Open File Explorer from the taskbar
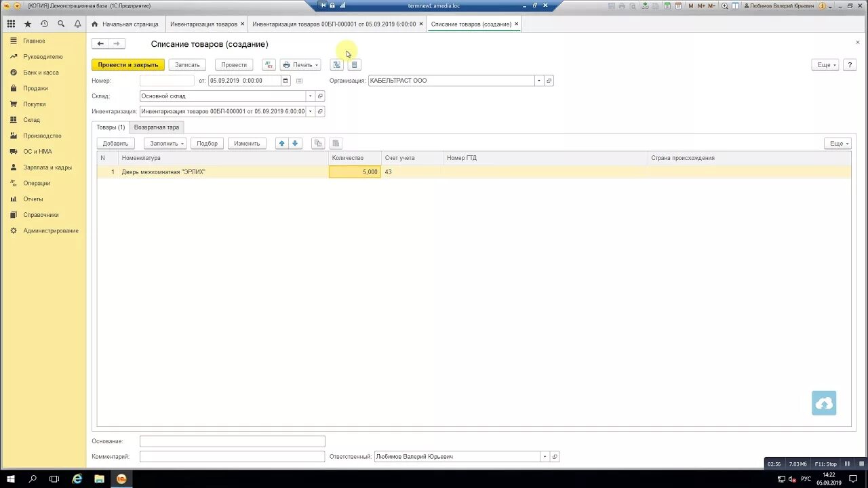The height and width of the screenshot is (488, 868). click(x=99, y=479)
